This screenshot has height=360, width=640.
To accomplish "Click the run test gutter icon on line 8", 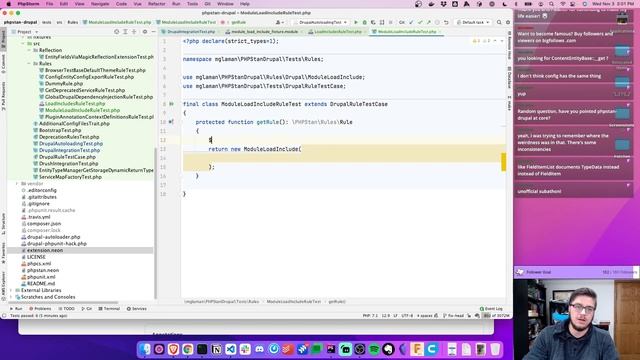I will pyautogui.click(x=171, y=104).
